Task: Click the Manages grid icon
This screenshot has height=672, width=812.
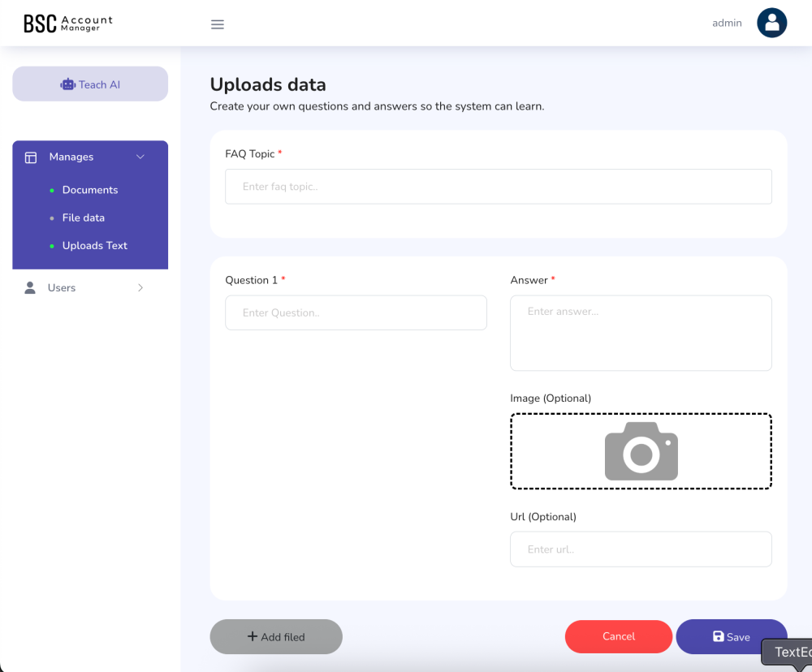Action: (31, 157)
